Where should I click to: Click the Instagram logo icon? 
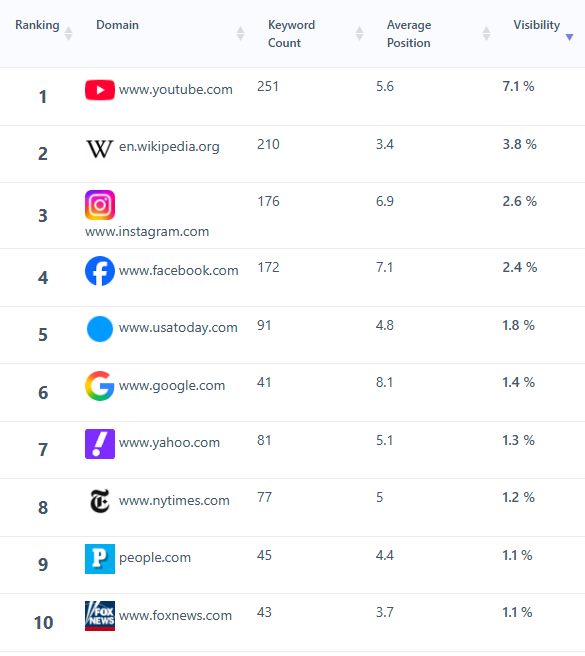tap(100, 205)
